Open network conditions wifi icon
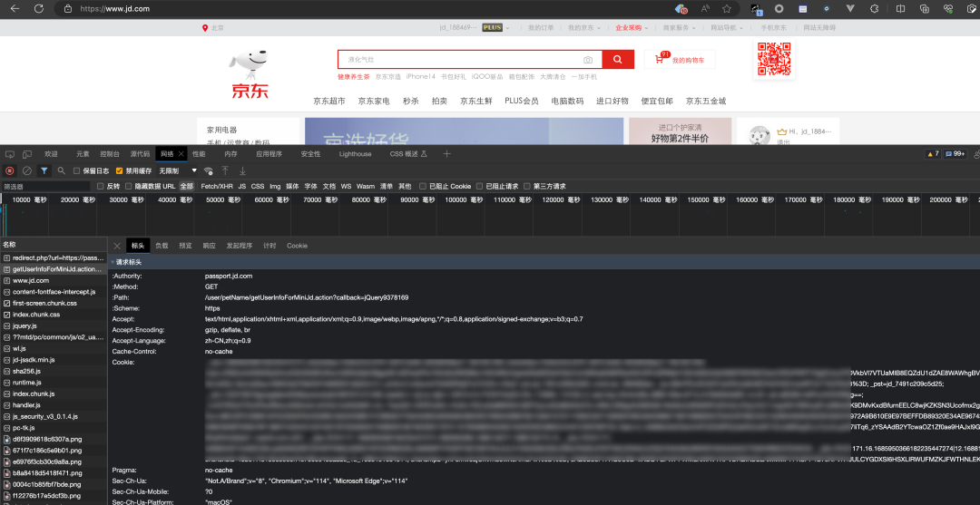 tap(209, 170)
